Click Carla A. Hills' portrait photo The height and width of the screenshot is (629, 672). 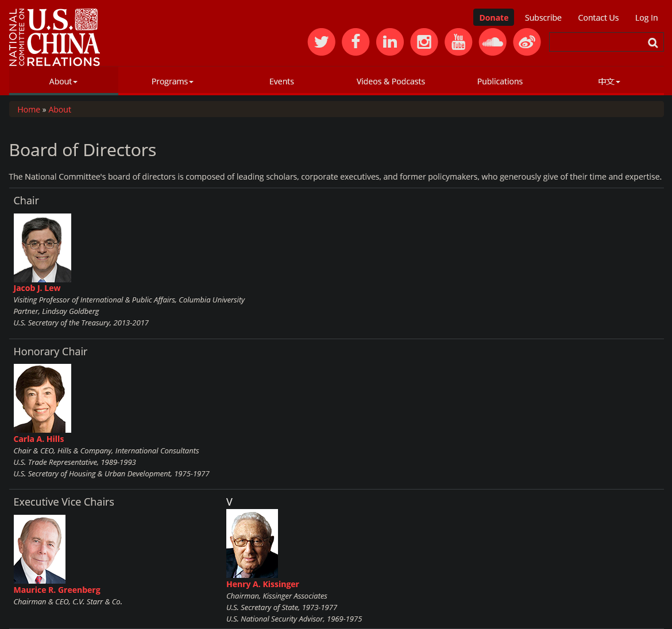click(43, 398)
